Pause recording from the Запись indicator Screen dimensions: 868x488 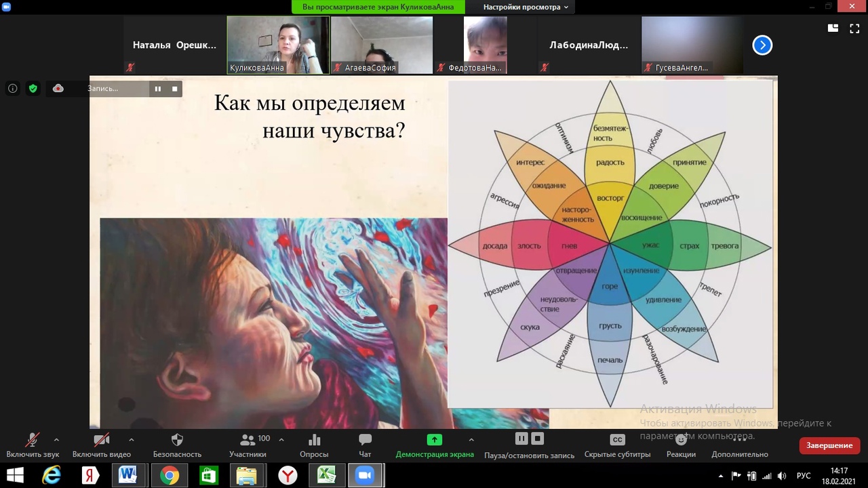point(157,89)
